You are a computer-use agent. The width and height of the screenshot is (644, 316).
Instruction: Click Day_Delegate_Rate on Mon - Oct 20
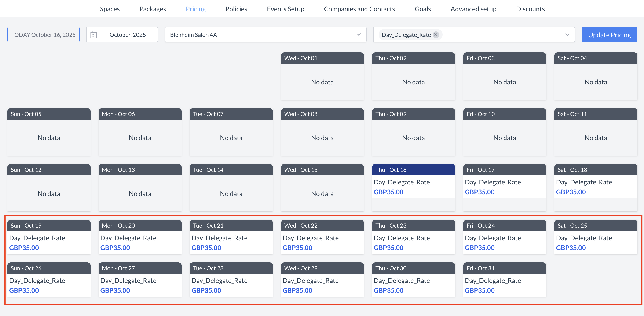coord(128,238)
